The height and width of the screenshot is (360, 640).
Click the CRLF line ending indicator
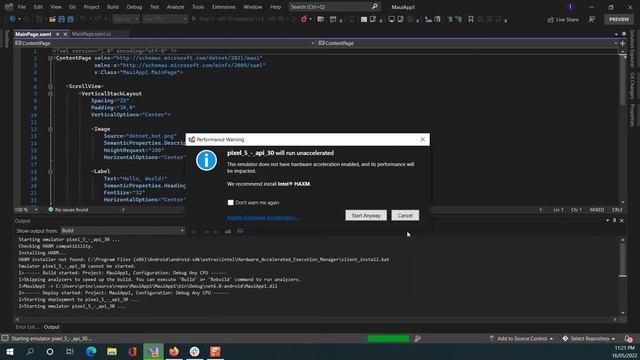(617, 210)
